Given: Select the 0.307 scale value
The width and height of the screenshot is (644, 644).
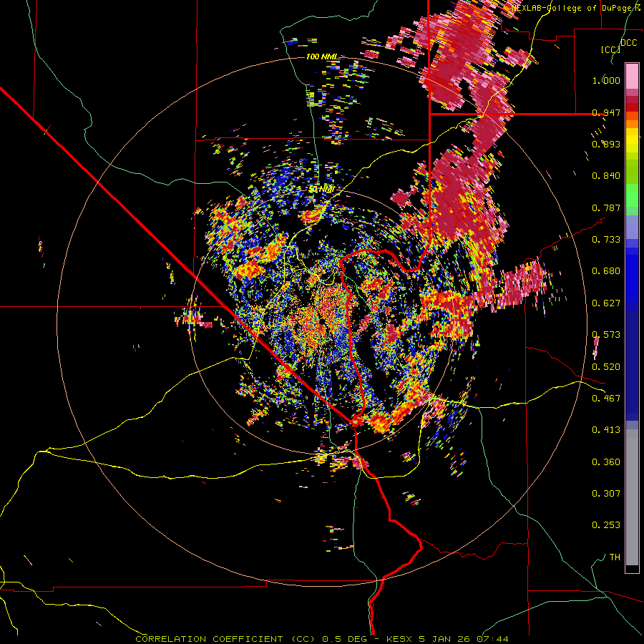Looking at the screenshot, I should (x=606, y=494).
